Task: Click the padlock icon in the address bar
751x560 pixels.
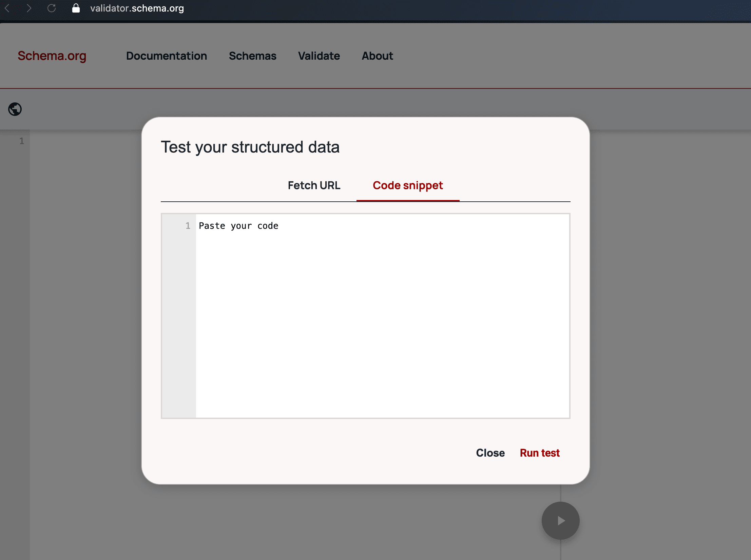Action: click(76, 8)
